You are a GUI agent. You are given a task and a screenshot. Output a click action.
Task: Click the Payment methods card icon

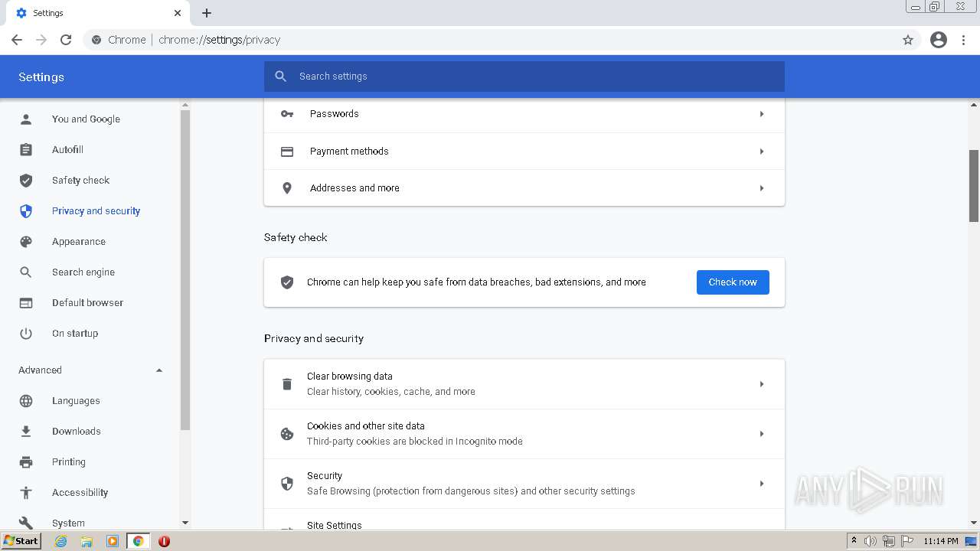click(287, 152)
